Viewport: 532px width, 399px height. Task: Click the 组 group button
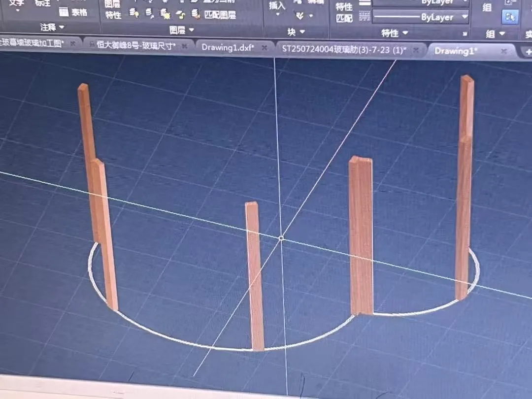(487, 7)
